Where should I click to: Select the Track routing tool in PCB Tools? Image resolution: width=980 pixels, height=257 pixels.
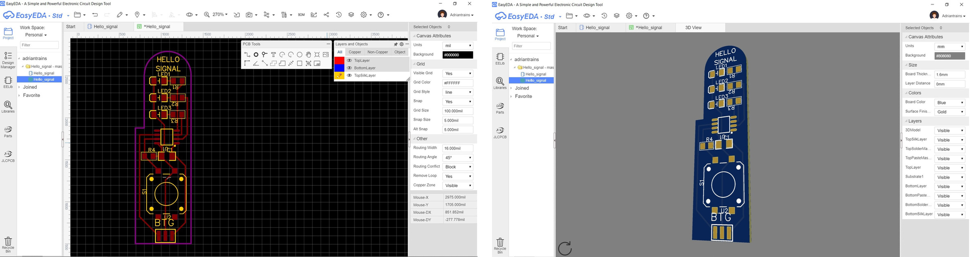247,54
